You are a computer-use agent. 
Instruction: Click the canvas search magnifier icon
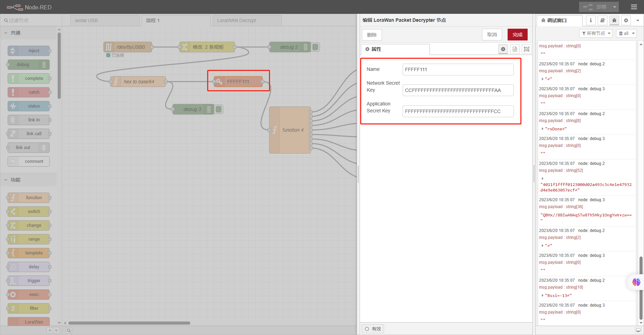(69, 331)
